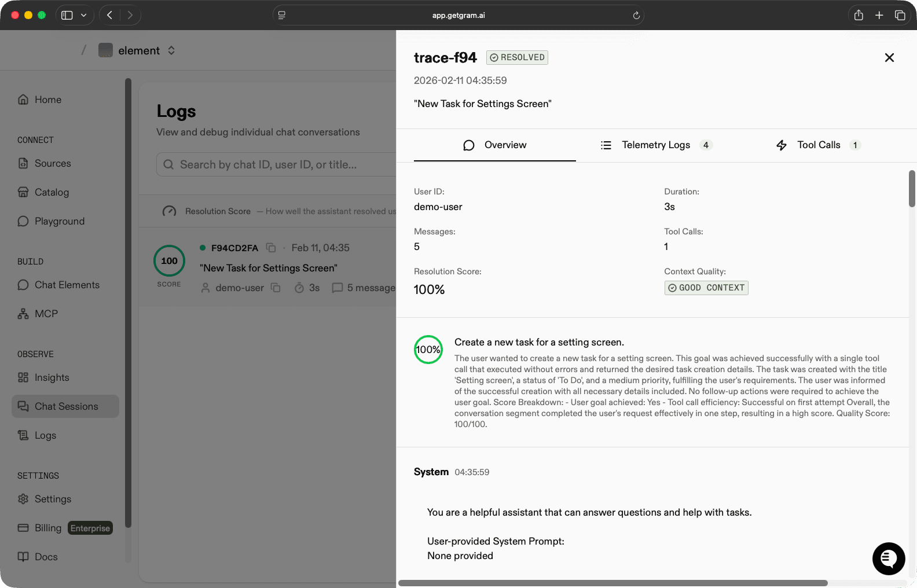This screenshot has height=588, width=917.
Task: Click the Safari Share icon
Action: (x=859, y=15)
